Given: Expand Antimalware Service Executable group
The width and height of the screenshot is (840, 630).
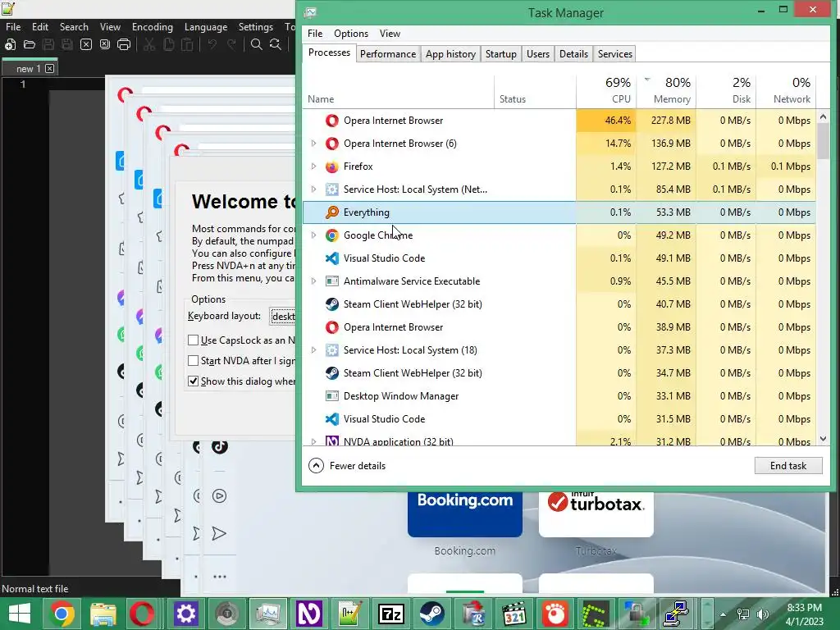Looking at the screenshot, I should [x=314, y=281].
